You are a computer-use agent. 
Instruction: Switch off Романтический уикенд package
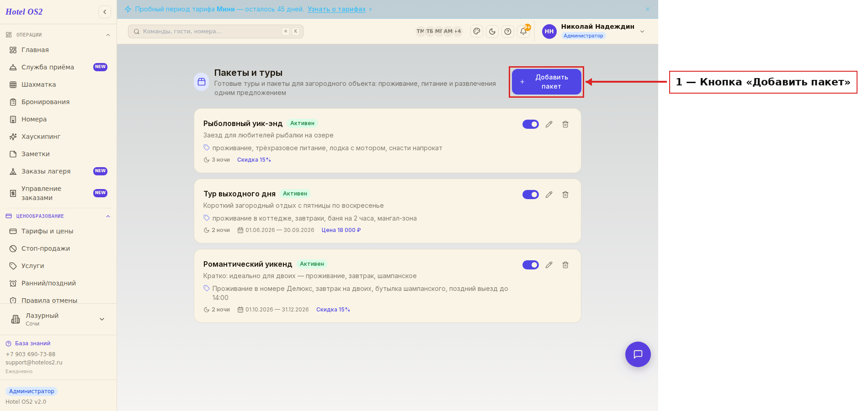click(531, 265)
